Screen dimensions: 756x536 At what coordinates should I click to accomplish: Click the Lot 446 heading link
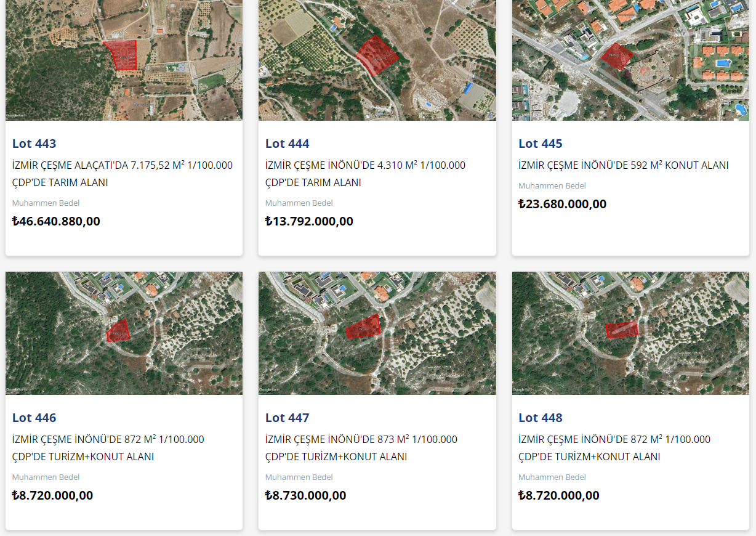pyautogui.click(x=34, y=418)
